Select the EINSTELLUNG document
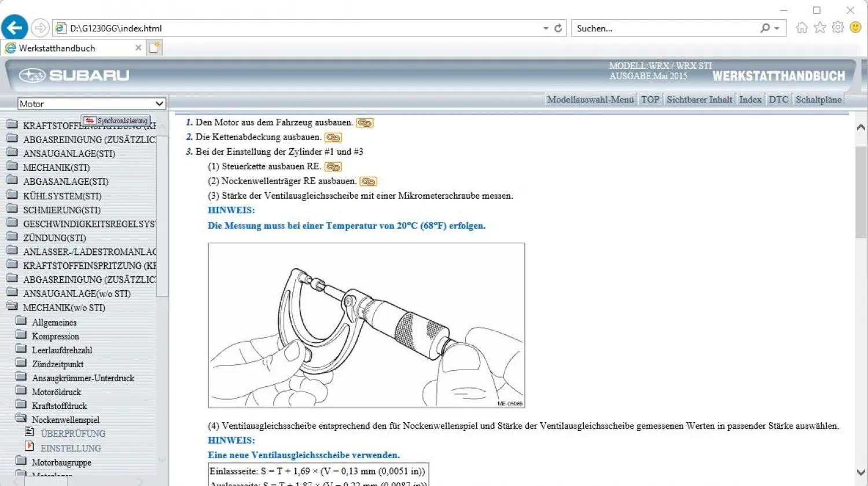Viewport: 868px width, 486px height. (x=71, y=448)
